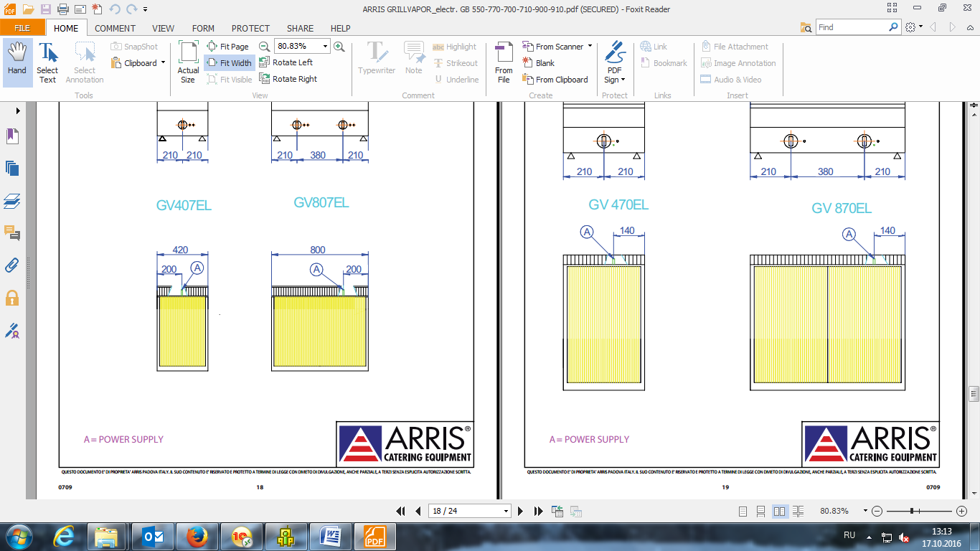Select the Hand tool
This screenshot has width=980, height=551.
pos(17,62)
